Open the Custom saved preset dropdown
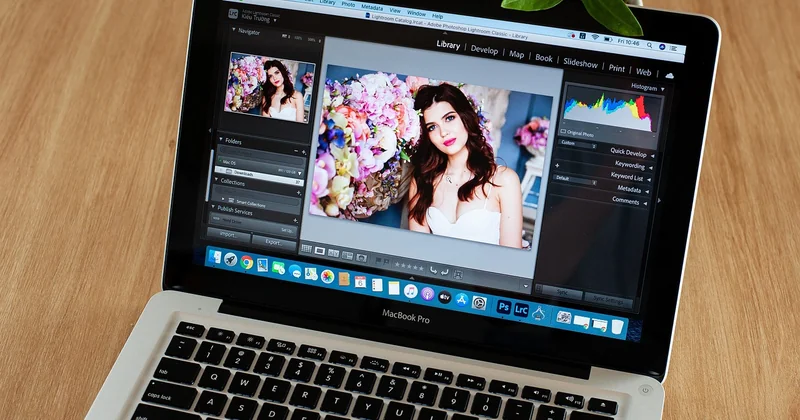Viewport: 800px width, 420px height. point(578,144)
